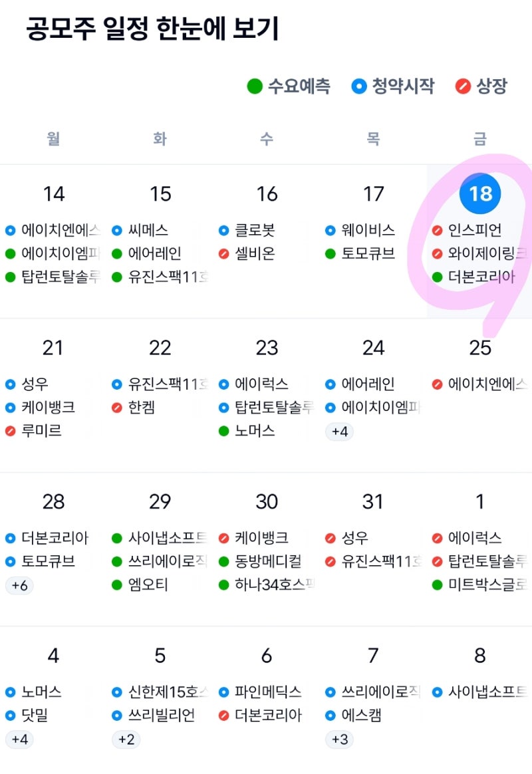
Task: Select the 월 weekday column header
Action: click(54, 138)
